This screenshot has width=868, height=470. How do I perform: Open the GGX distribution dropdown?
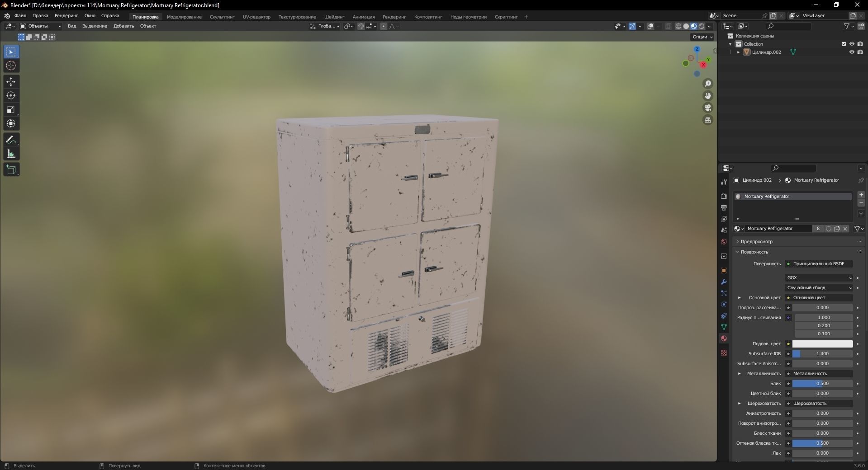pos(819,278)
